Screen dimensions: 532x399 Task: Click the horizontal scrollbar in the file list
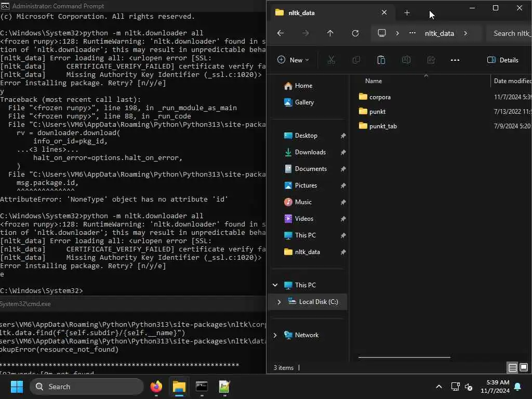(404, 357)
